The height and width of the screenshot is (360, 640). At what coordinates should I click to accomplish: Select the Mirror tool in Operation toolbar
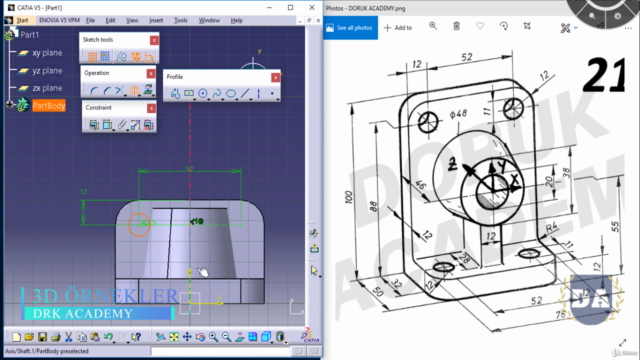(134, 90)
